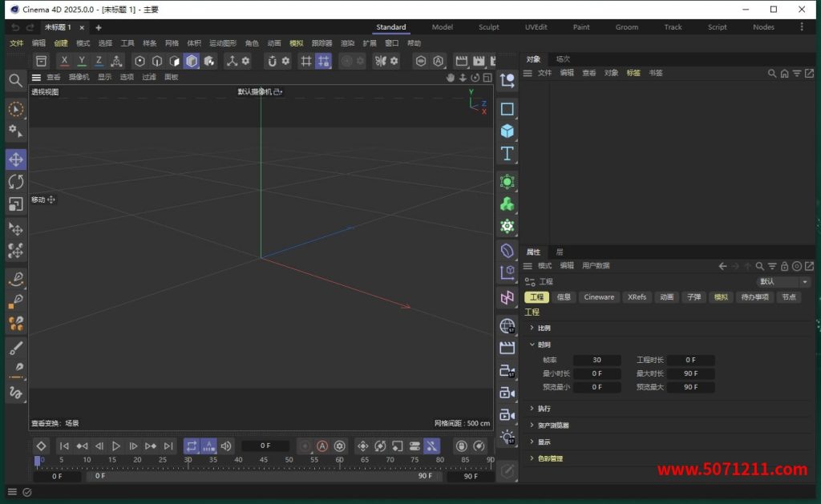The image size is (821, 504).
Task: Open the 模拟 menu in the menu bar
Action: click(296, 44)
